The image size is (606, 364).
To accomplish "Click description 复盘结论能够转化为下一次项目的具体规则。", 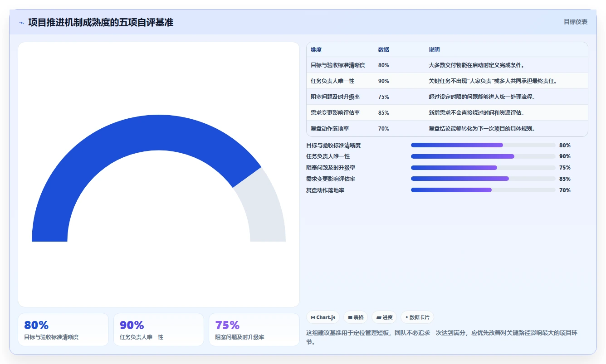I will click(482, 129).
